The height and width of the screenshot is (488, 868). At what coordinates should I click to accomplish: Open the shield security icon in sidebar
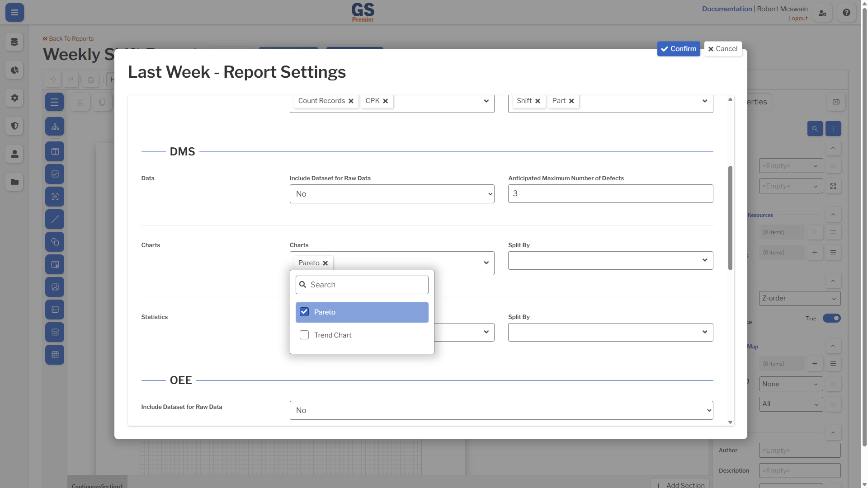pos(14,126)
